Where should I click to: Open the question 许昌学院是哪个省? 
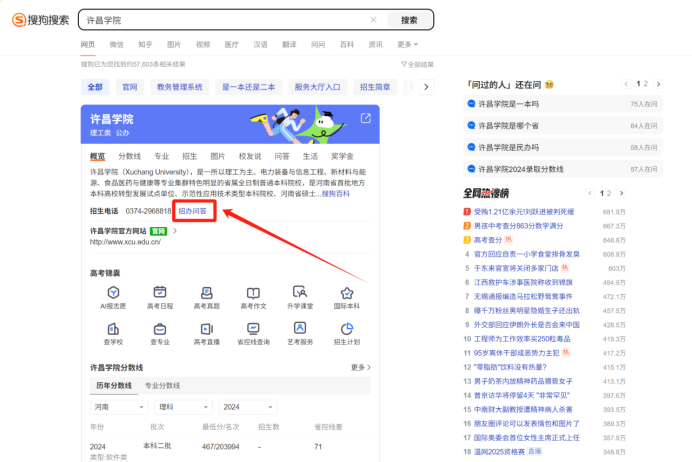tap(563, 126)
